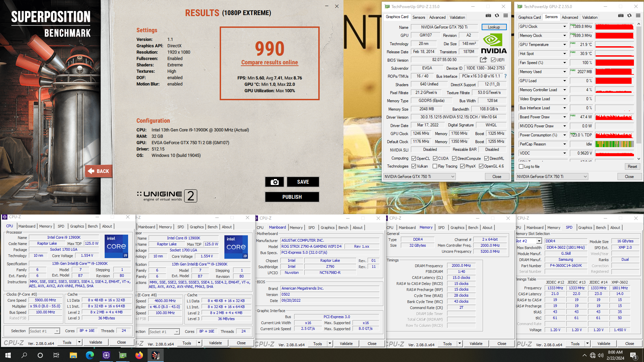Screen dimensions: 644x362
Task: Open Graphics tab in CPU-Z Memory window
Action: point(458,228)
